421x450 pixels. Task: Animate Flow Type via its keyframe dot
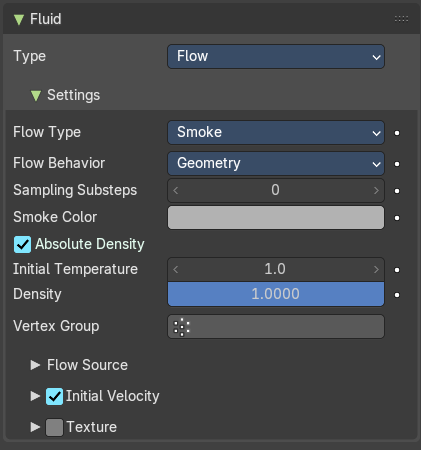pyautogui.click(x=397, y=133)
